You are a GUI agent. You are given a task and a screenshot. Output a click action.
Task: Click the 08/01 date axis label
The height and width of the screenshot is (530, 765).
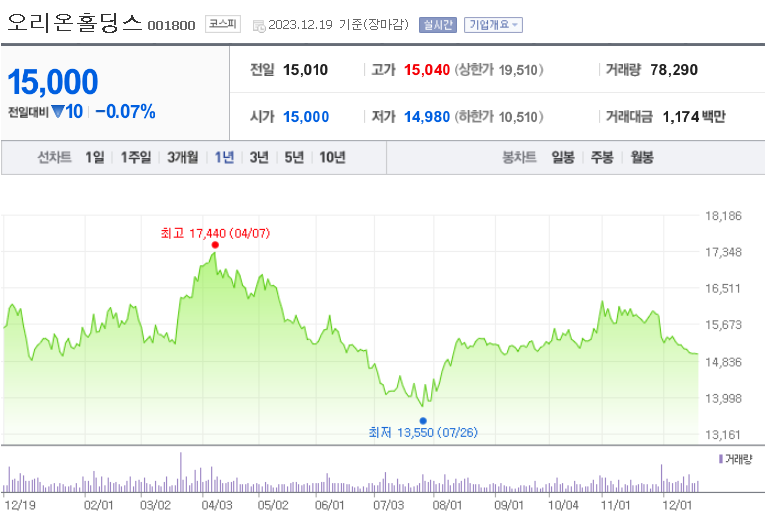pos(447,504)
